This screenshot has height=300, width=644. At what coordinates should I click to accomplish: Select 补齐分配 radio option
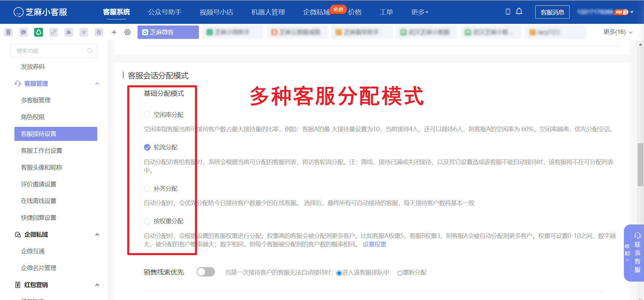[147, 188]
